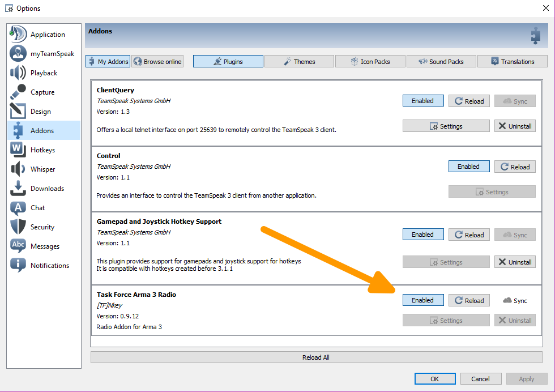Screen dimensions: 555x392
Task: Reload the Control plugin
Action: click(515, 167)
